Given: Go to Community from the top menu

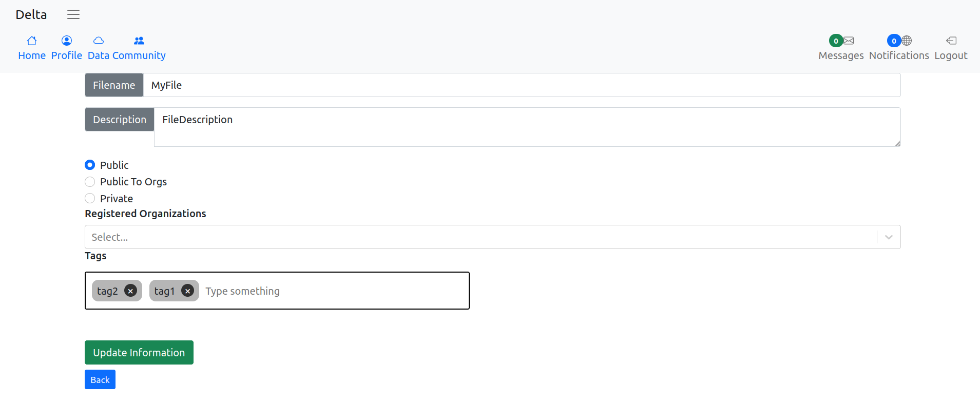Looking at the screenshot, I should [138, 55].
